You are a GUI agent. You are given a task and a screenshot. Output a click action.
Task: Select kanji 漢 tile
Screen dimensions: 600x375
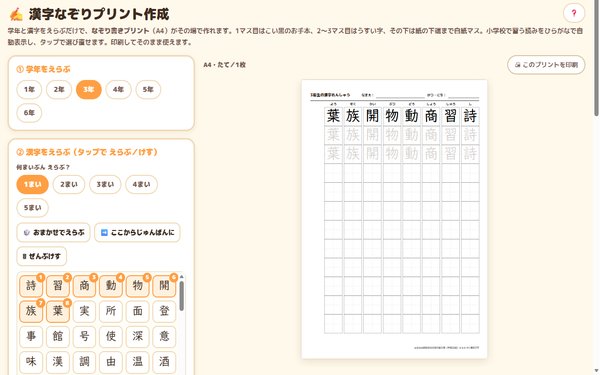58,362
